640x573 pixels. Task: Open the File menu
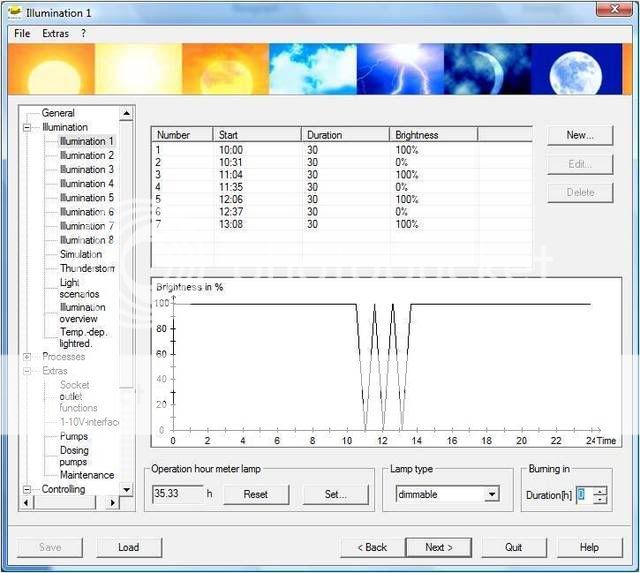click(x=22, y=33)
